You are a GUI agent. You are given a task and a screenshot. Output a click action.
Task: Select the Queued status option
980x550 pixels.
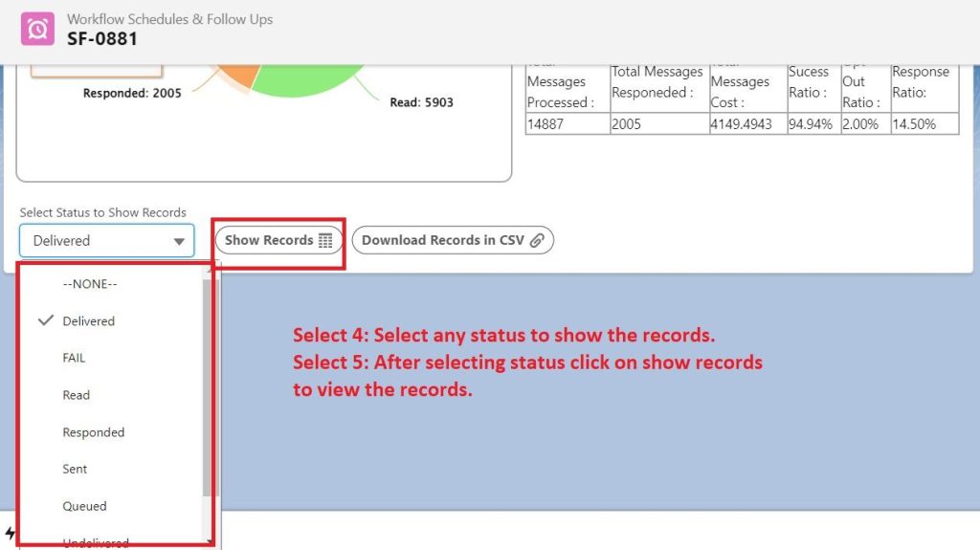click(x=84, y=506)
